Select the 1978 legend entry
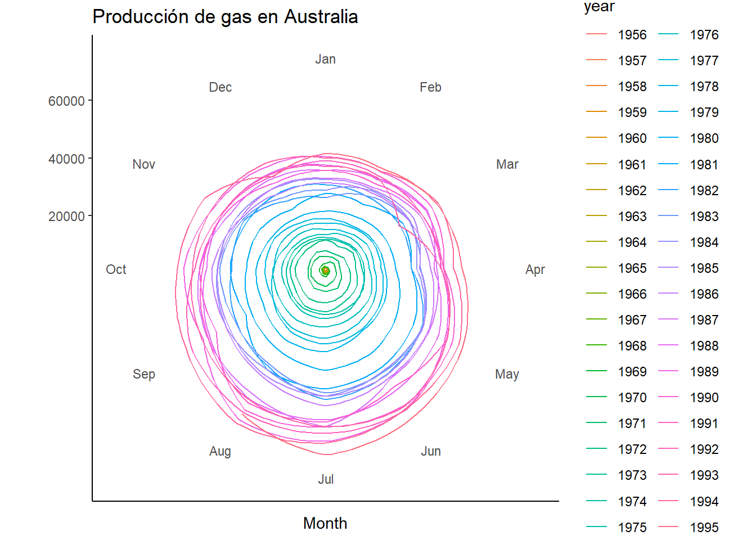Viewport: 756px width, 540px height. pos(688,87)
